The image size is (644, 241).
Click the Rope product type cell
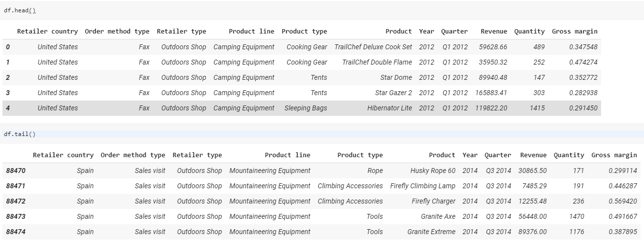point(375,171)
